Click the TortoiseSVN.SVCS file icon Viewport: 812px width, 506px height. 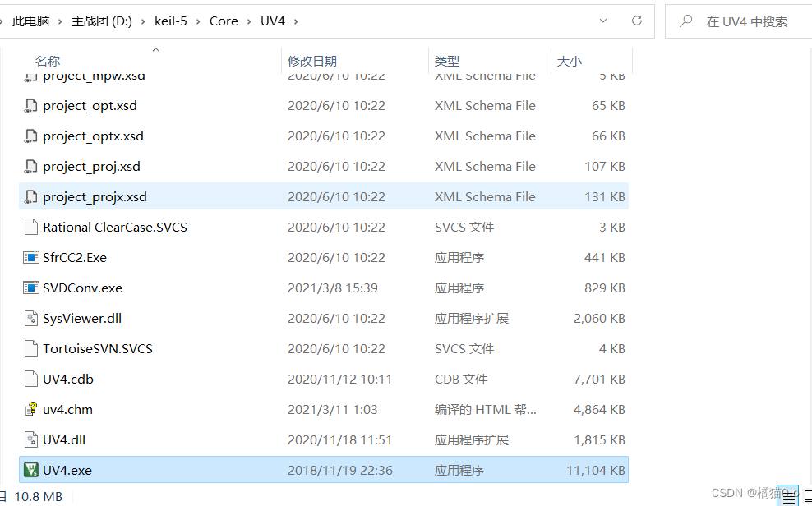[x=31, y=349]
